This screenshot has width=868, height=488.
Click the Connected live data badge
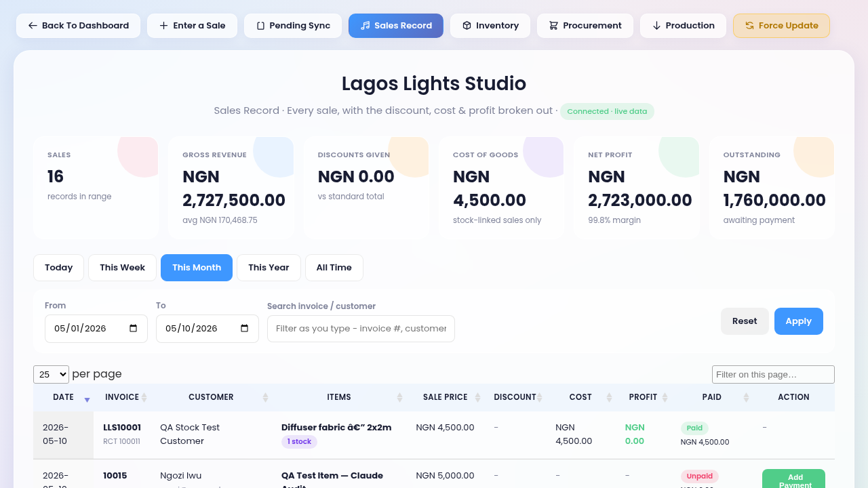click(x=607, y=111)
